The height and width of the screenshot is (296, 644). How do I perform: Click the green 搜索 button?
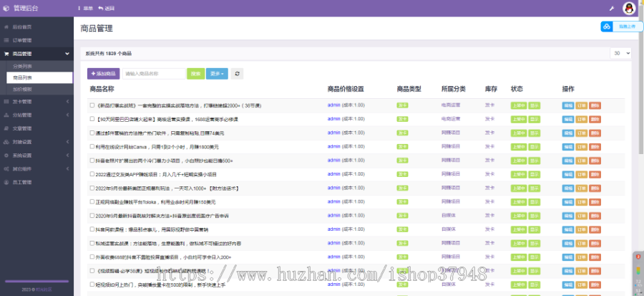pyautogui.click(x=196, y=74)
